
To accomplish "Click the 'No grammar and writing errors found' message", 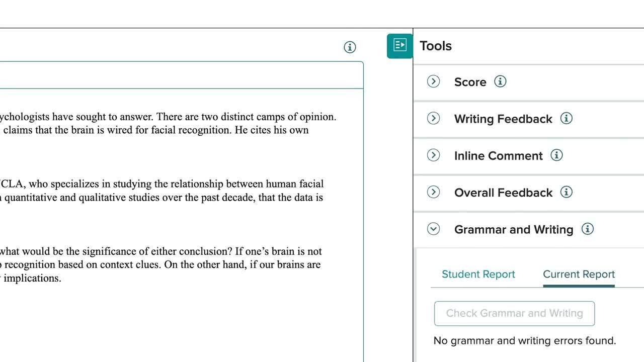I will point(524,341).
